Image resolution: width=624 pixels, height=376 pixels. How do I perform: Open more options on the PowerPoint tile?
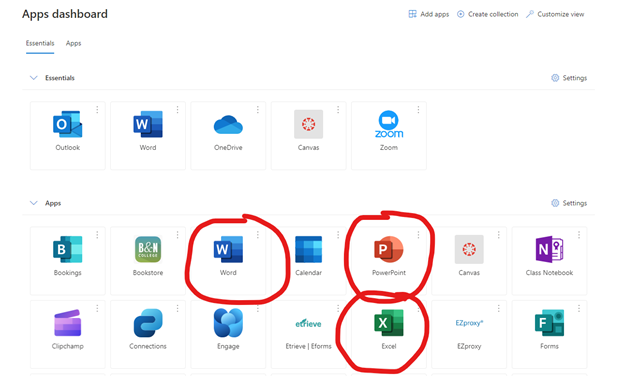[x=418, y=235]
